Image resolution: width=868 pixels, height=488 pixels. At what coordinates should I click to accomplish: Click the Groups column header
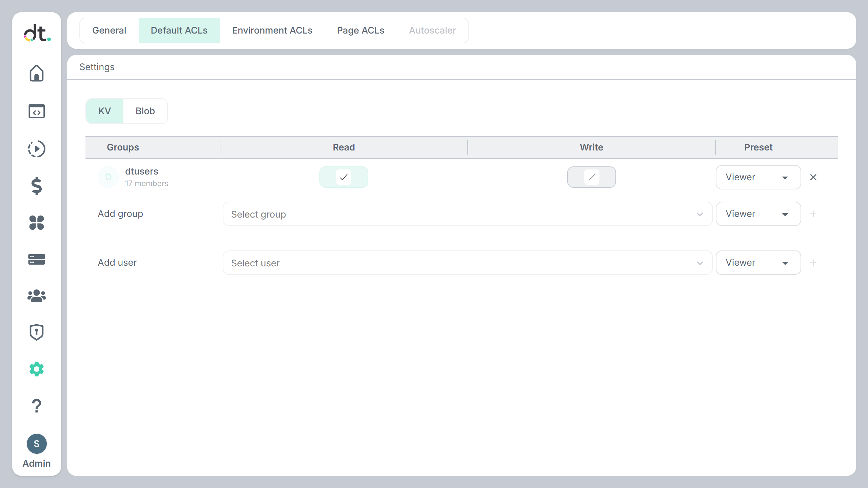click(123, 147)
